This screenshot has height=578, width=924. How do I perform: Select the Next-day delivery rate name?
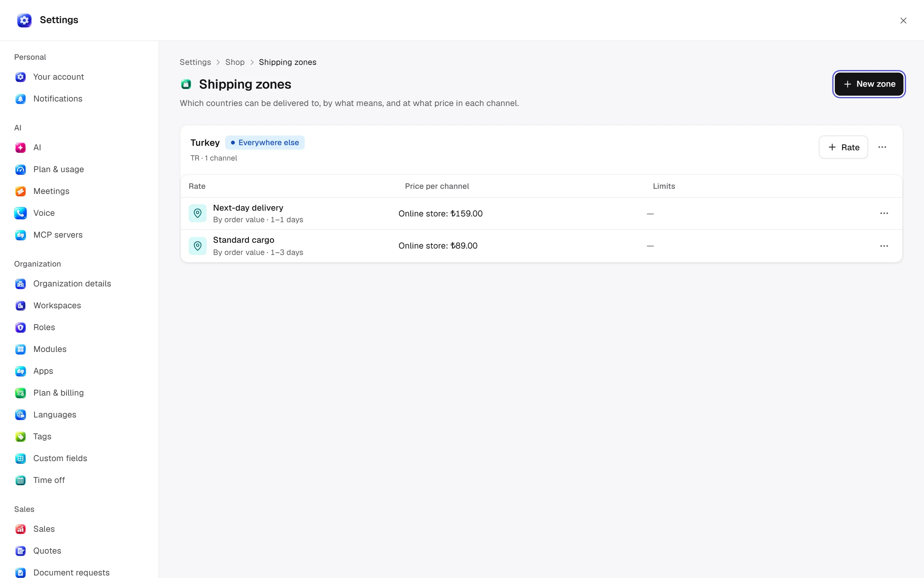248,207
